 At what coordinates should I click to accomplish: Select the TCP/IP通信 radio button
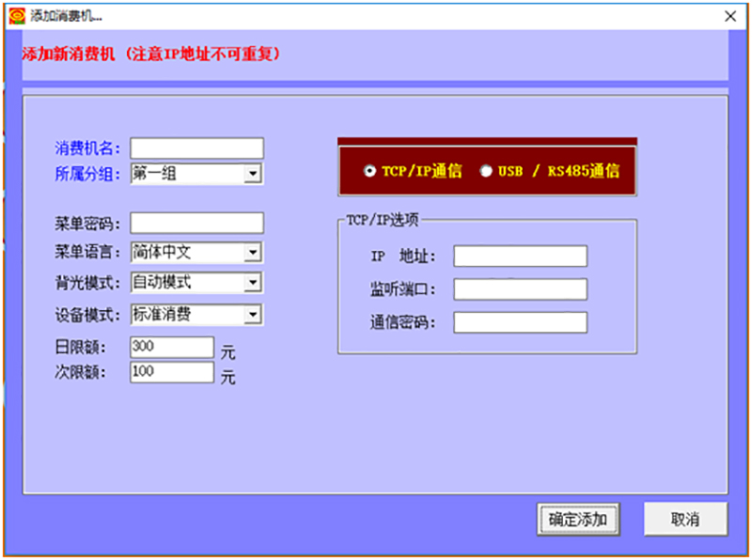369,172
